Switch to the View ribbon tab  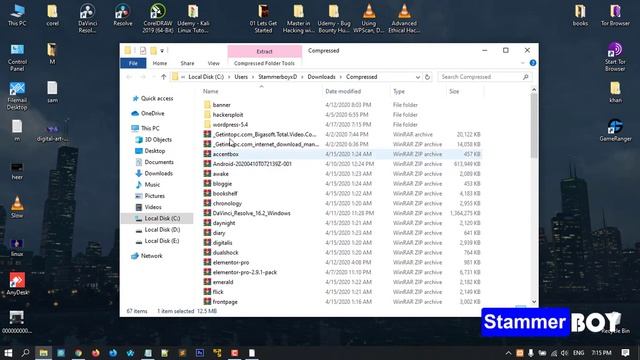[x=213, y=63]
